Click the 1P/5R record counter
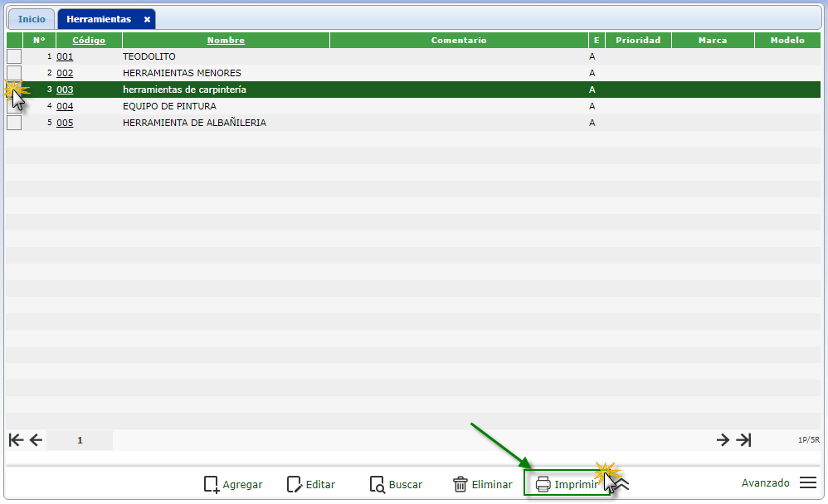828x504 pixels. click(x=808, y=439)
